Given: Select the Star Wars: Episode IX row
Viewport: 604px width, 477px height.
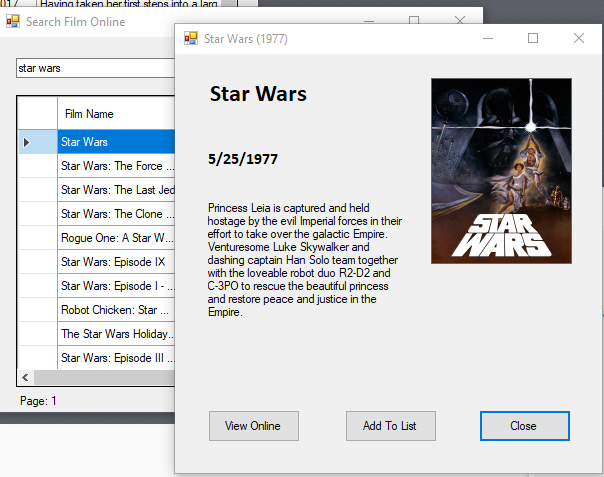Looking at the screenshot, I should click(x=116, y=262).
